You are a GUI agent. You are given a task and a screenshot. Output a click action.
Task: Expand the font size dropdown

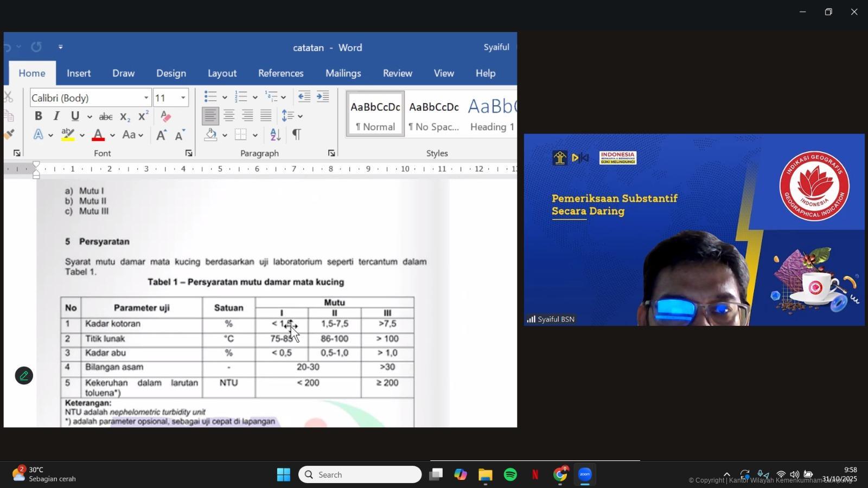[x=183, y=98]
